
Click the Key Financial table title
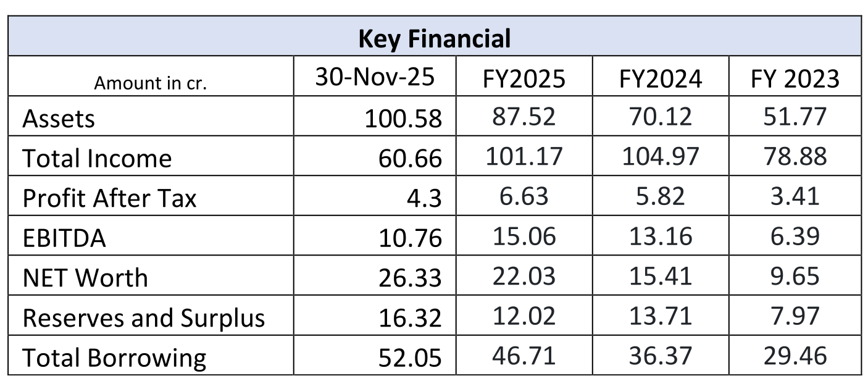[434, 38]
